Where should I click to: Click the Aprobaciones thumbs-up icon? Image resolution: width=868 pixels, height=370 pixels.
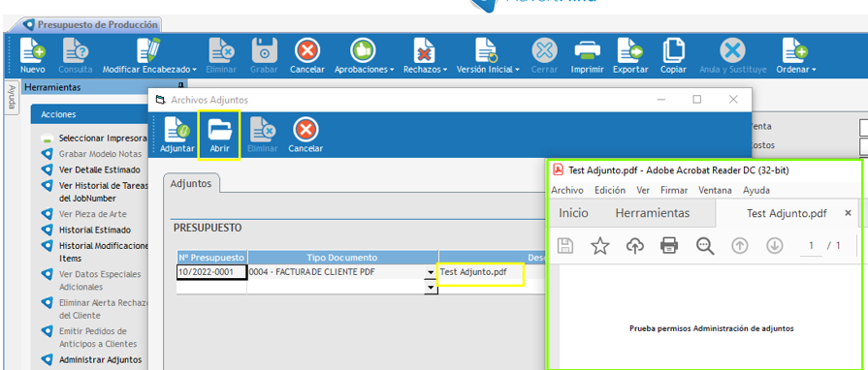click(364, 51)
